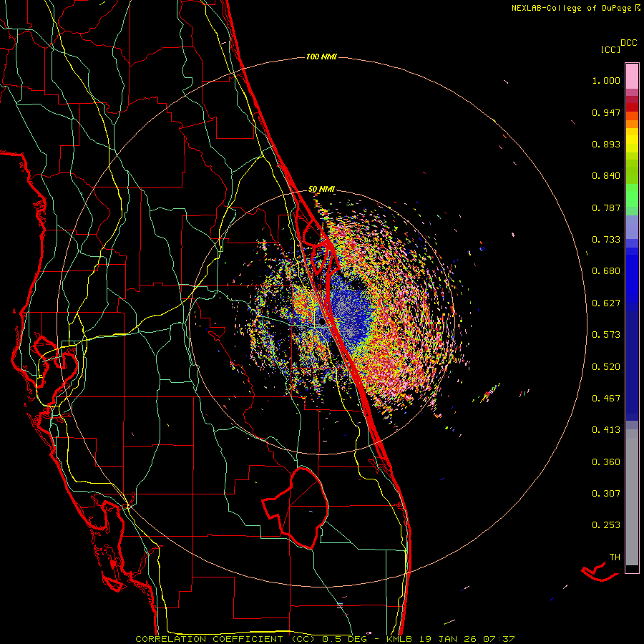The image size is (644, 644).
Task: Click the 0.733 legend value
Action: click(606, 240)
